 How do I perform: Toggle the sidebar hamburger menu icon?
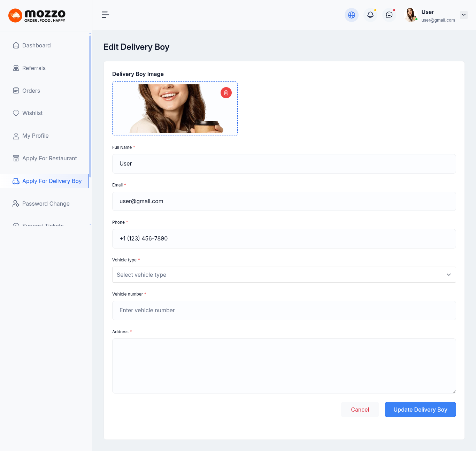(106, 15)
